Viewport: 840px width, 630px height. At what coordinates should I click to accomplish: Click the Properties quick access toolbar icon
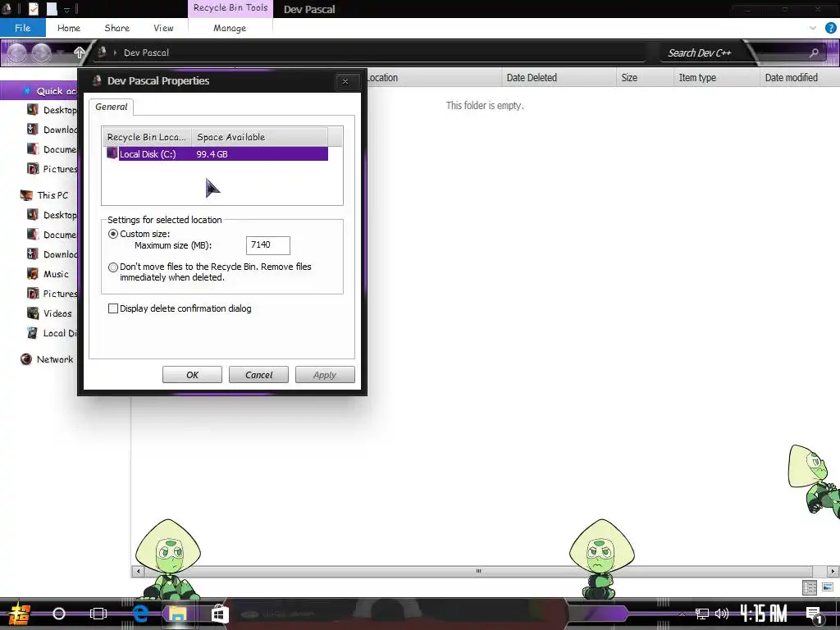point(33,8)
